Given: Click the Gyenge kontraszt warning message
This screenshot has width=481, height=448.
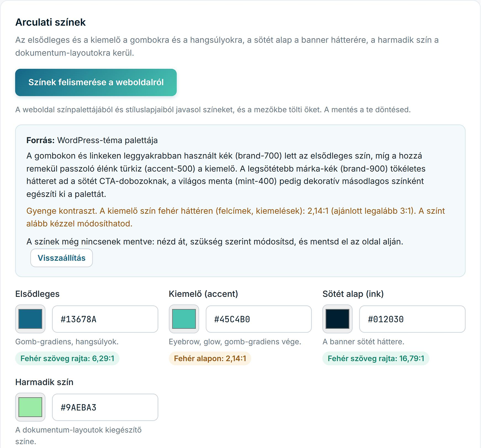Looking at the screenshot, I should (x=236, y=217).
